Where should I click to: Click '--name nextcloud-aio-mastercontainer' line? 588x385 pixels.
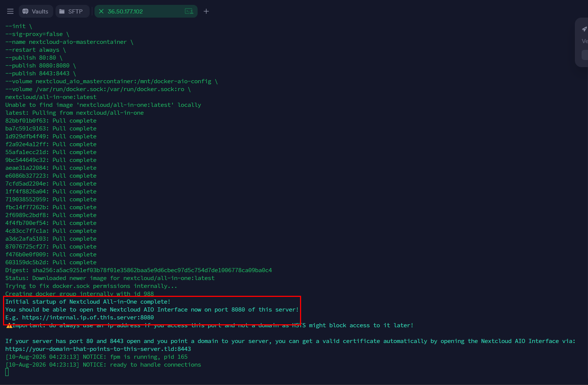pos(69,42)
